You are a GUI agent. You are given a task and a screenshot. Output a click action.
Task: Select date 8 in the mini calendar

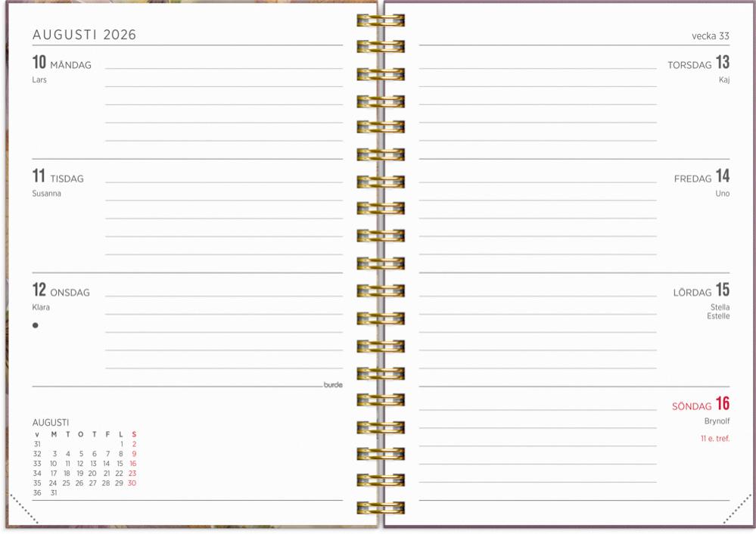click(121, 454)
